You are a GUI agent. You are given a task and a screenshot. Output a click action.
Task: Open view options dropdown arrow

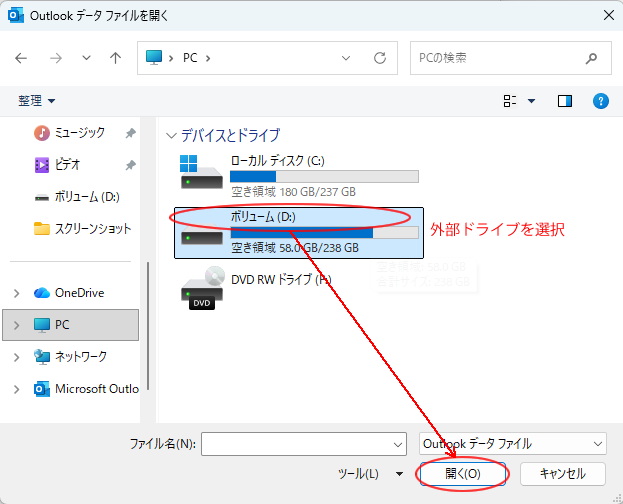point(531,101)
